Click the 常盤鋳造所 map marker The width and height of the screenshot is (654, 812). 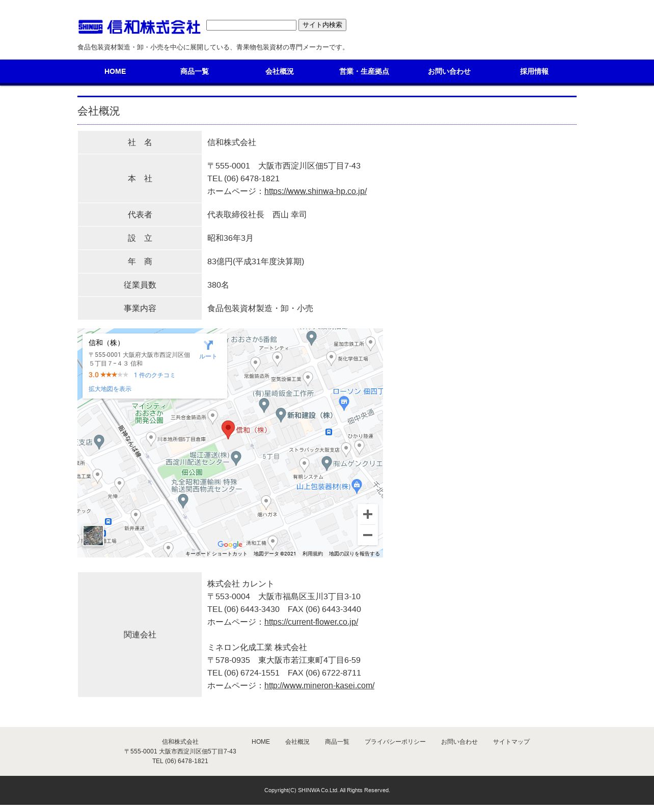(256, 363)
